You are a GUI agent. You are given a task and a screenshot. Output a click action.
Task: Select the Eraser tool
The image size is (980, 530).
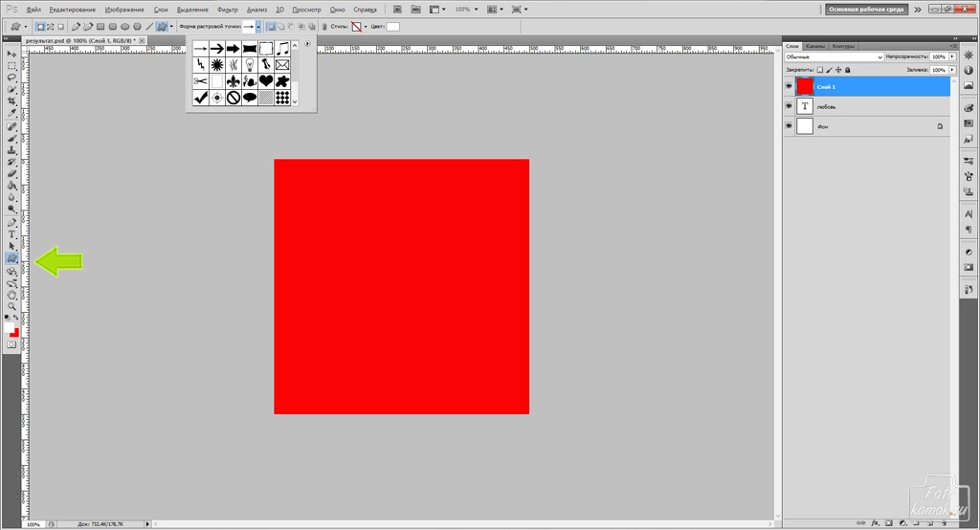pyautogui.click(x=11, y=174)
